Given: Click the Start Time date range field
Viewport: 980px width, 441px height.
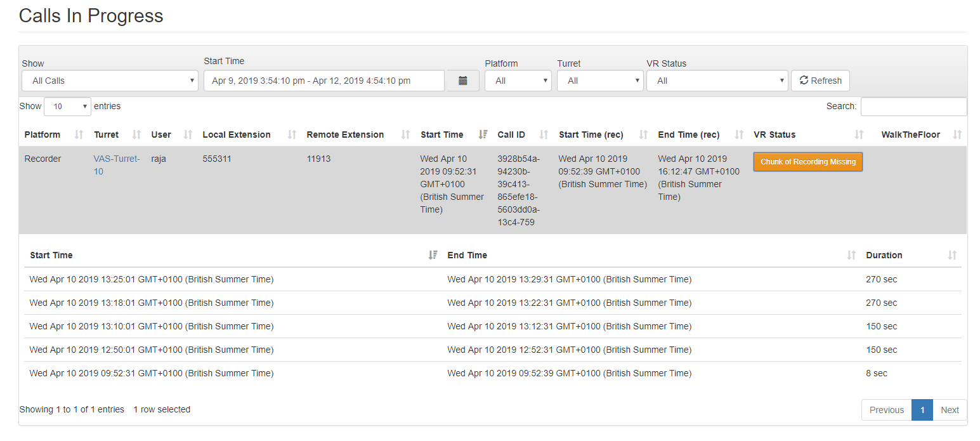Looking at the screenshot, I should click(x=324, y=81).
